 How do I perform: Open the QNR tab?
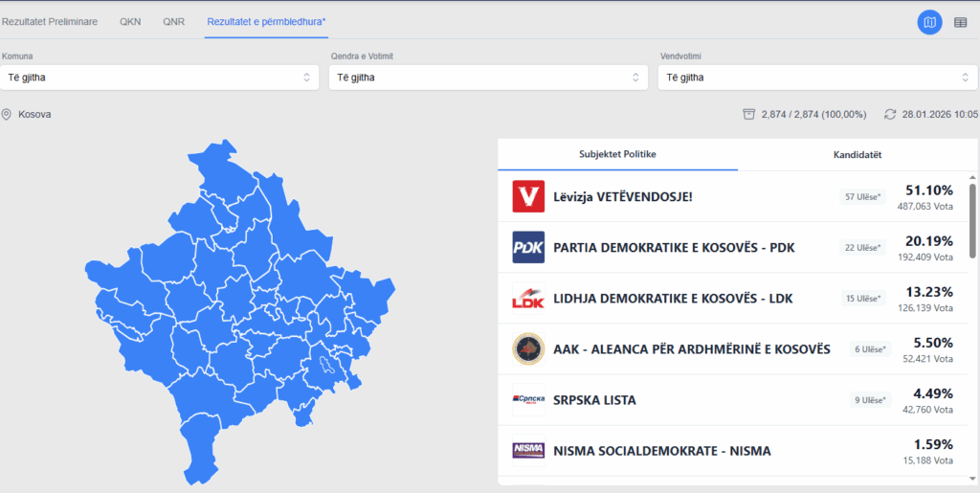(173, 21)
